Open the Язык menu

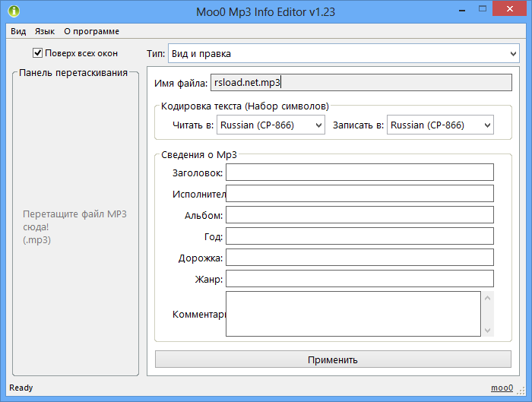coord(45,31)
